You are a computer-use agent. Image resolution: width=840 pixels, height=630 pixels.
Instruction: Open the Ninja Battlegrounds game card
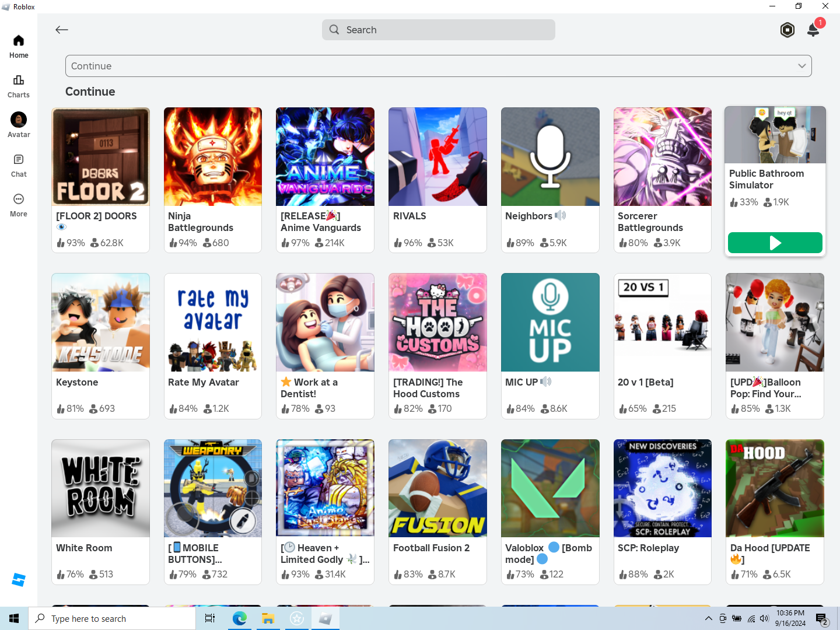tap(213, 180)
